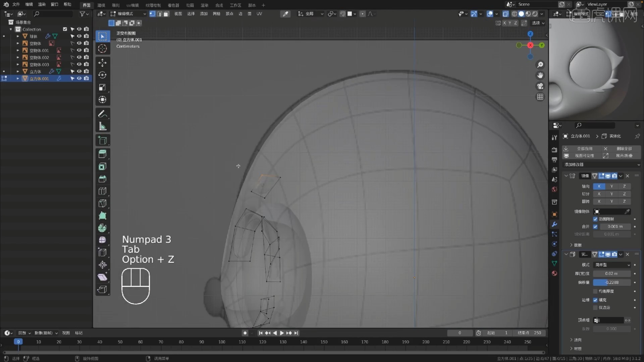Activate the Extrude Region tool
This screenshot has width=644, height=362.
[102, 154]
